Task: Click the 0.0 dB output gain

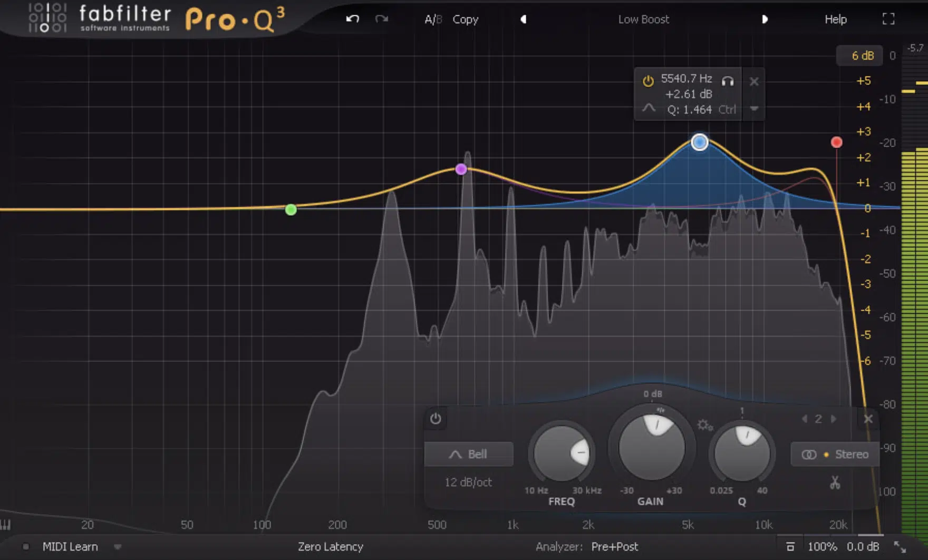Action: tap(863, 547)
